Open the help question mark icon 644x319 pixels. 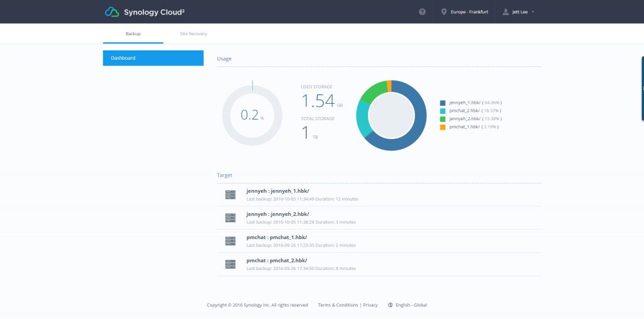[x=422, y=12]
